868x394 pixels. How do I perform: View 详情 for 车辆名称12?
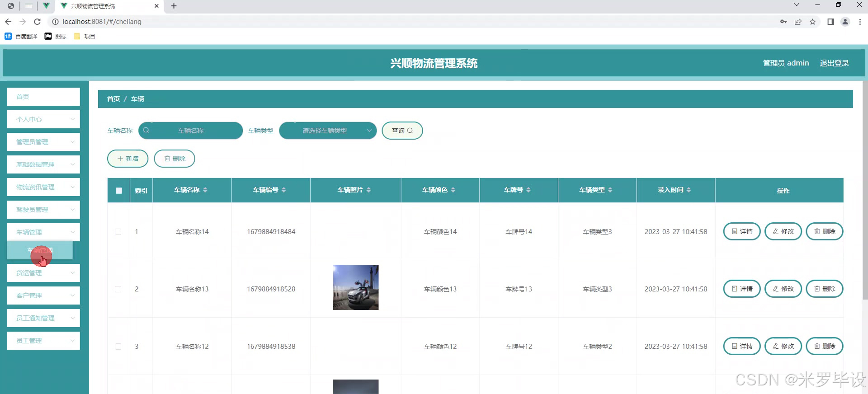[x=742, y=346]
